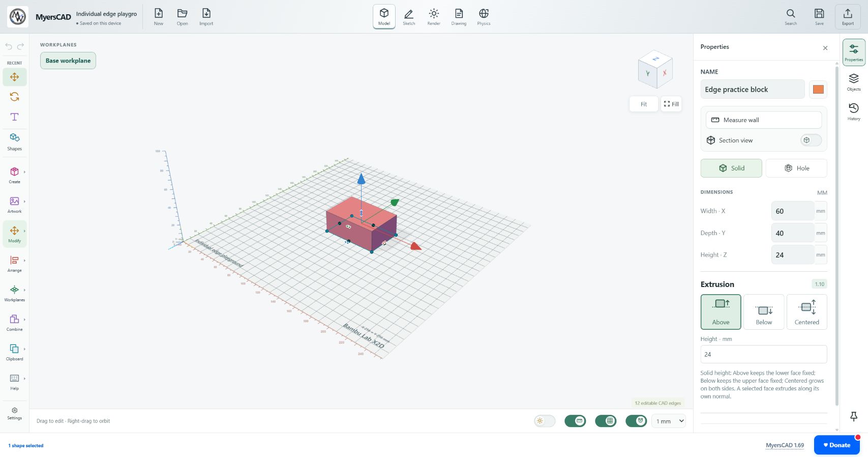Click the view orientation cube

click(x=655, y=70)
